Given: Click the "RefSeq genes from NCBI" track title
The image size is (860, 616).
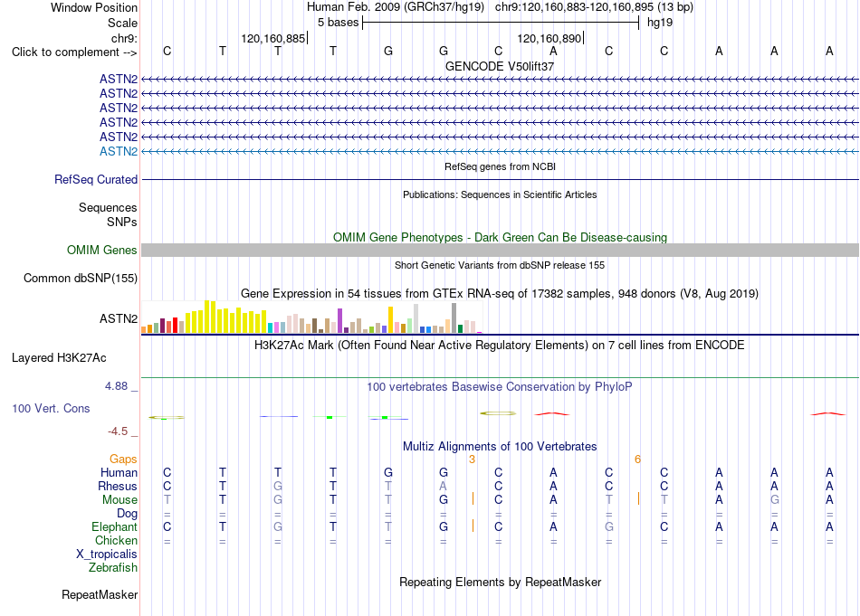Looking at the screenshot, I should coord(500,166).
